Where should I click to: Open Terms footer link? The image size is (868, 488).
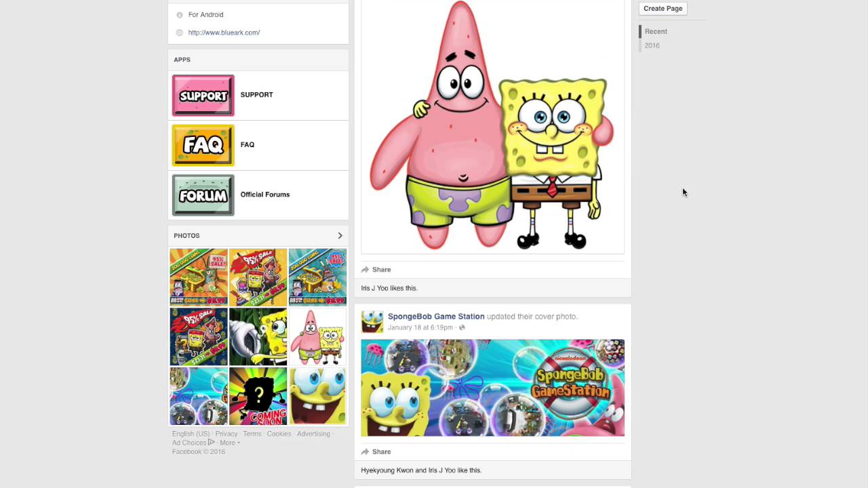click(252, 434)
